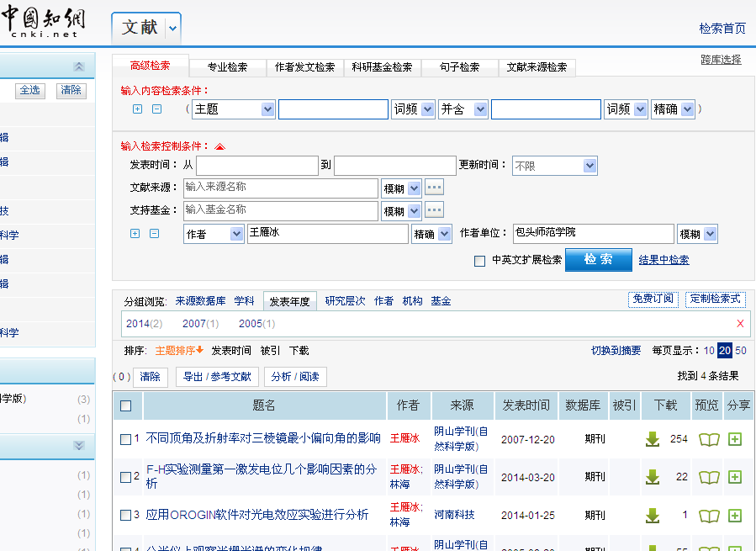756x551 pixels.
Task: Collapse the search control conditions red arrow
Action: (220, 146)
